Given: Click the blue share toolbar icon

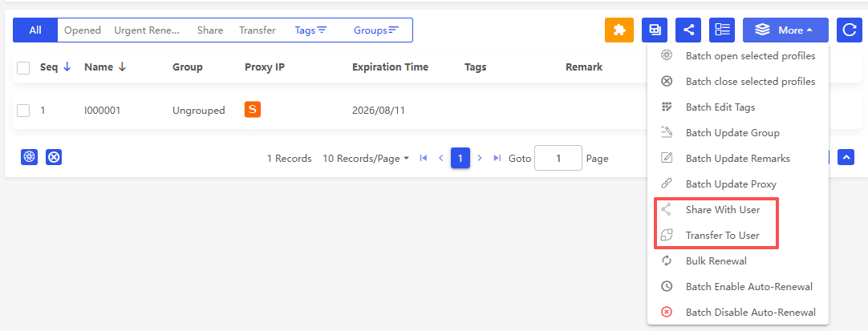Looking at the screenshot, I should coord(688,30).
